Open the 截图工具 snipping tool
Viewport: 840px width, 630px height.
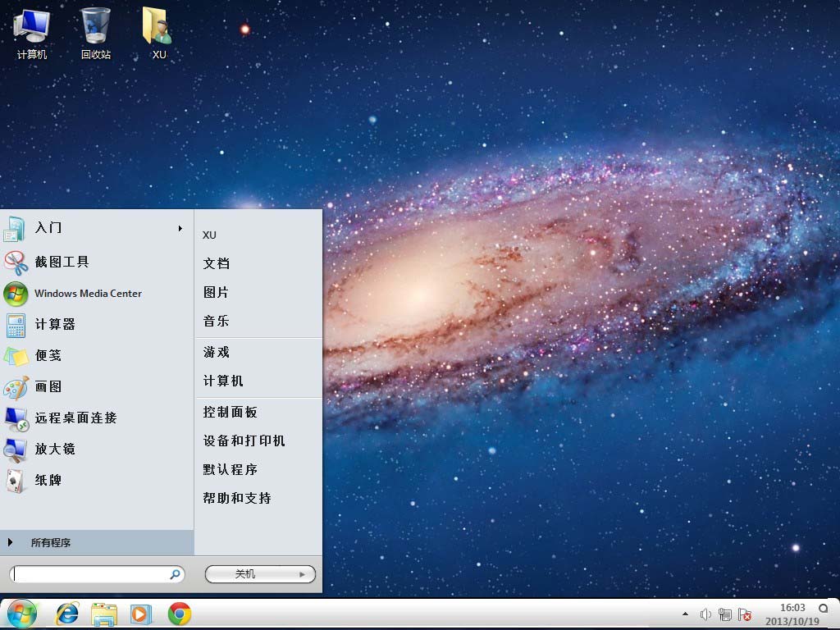[62, 262]
